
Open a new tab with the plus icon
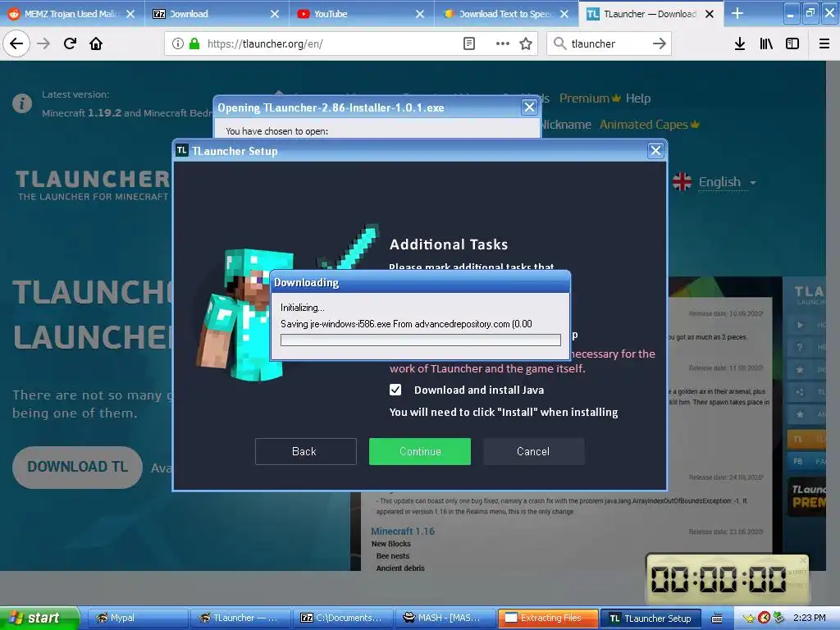coord(737,13)
